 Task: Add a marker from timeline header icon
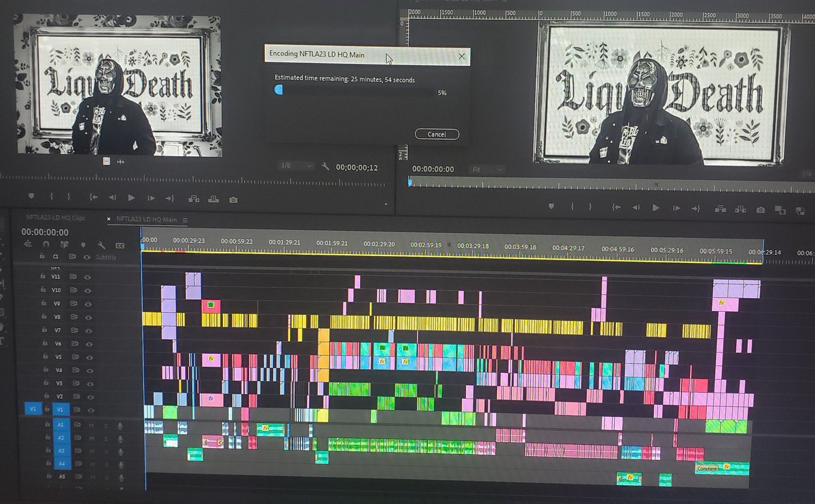[83, 245]
